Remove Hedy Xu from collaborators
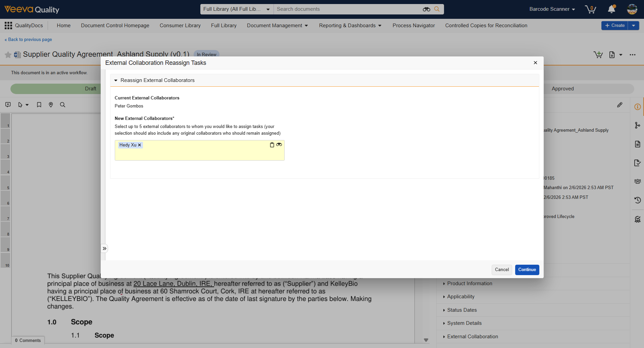The width and height of the screenshot is (644, 348). [140, 145]
